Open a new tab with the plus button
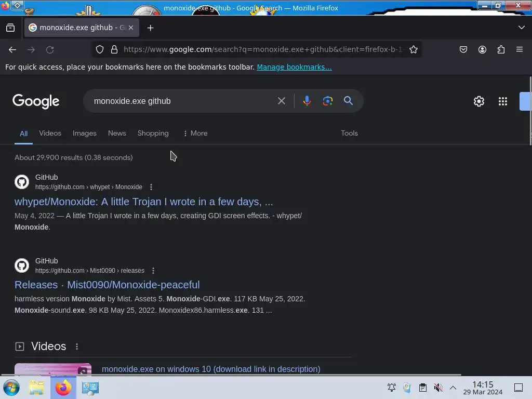Viewport: 532px width, 399px height. pos(150,28)
